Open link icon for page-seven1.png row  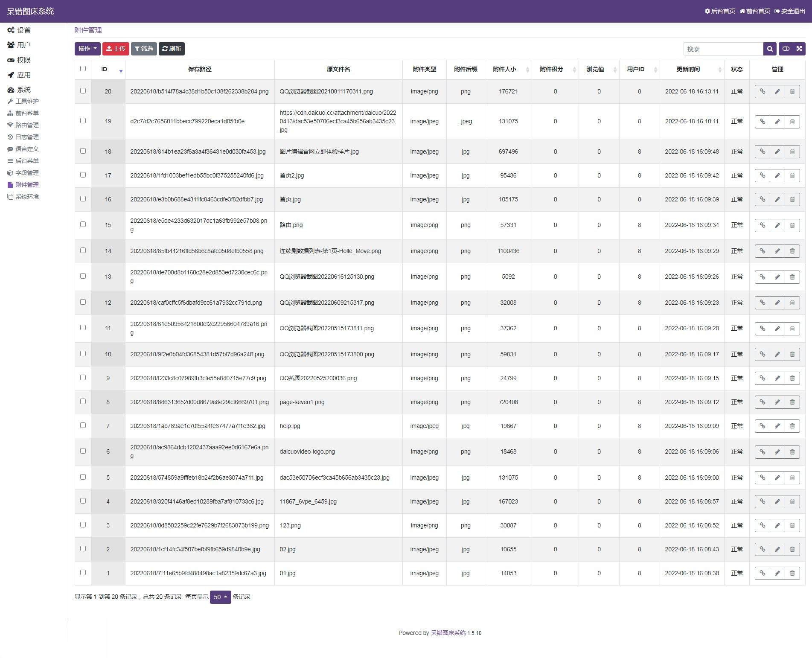coord(762,402)
